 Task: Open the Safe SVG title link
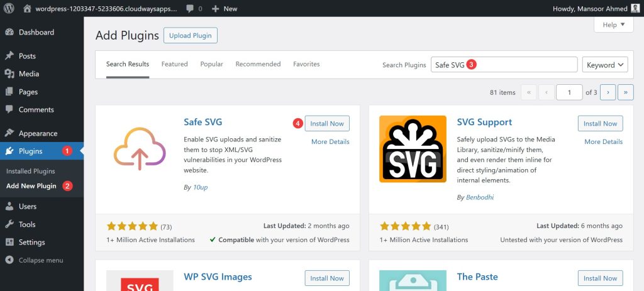203,122
